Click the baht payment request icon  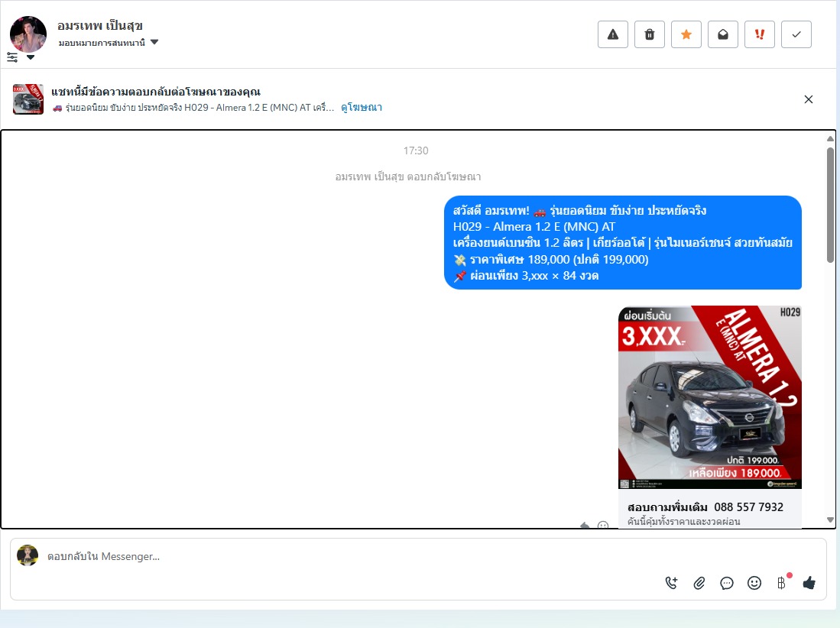click(x=782, y=582)
